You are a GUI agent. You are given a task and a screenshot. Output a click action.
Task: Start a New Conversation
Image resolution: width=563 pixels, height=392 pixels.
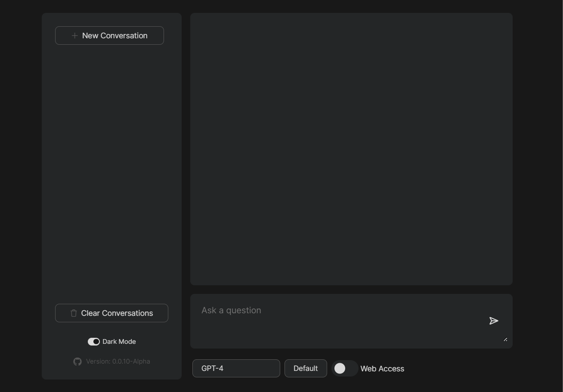point(109,36)
